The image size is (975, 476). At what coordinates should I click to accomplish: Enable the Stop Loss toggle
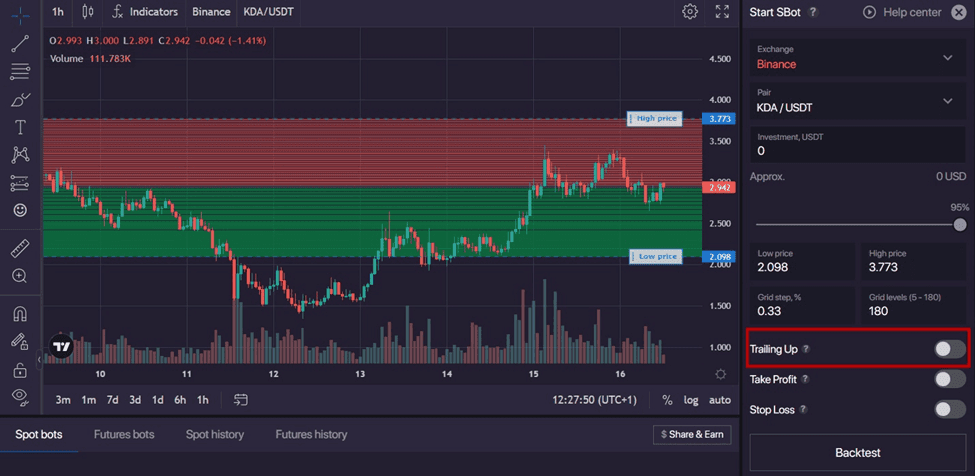[x=950, y=410]
